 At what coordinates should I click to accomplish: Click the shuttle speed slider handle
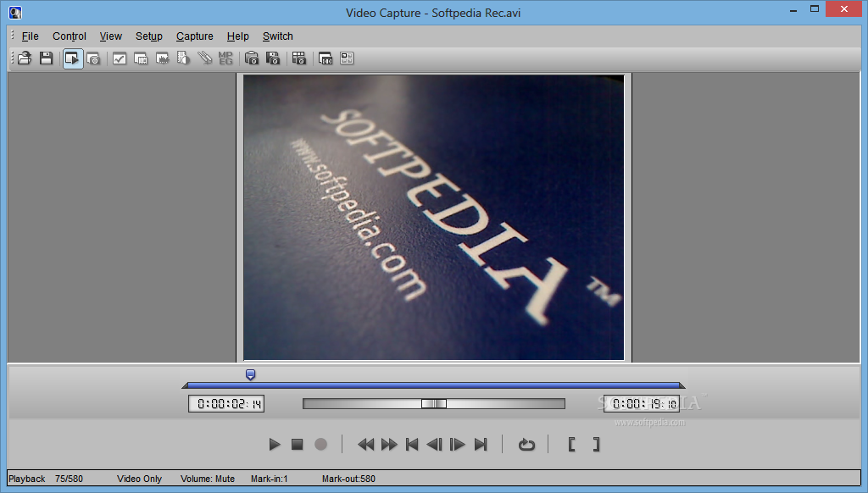click(433, 404)
